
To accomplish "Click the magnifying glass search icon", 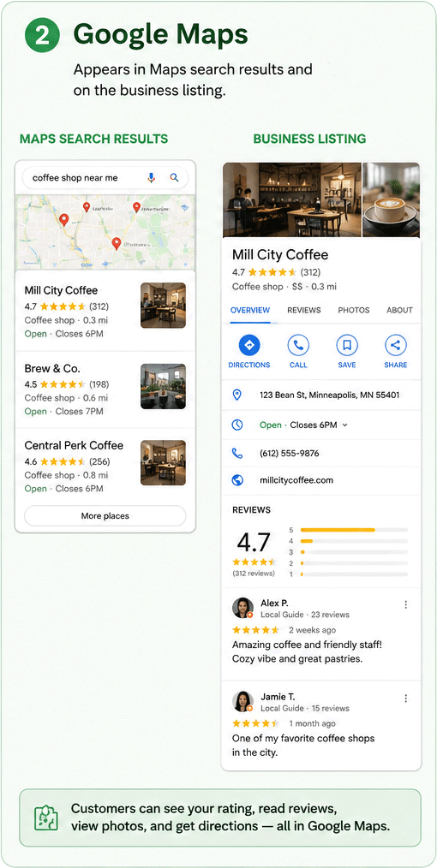I will [175, 178].
